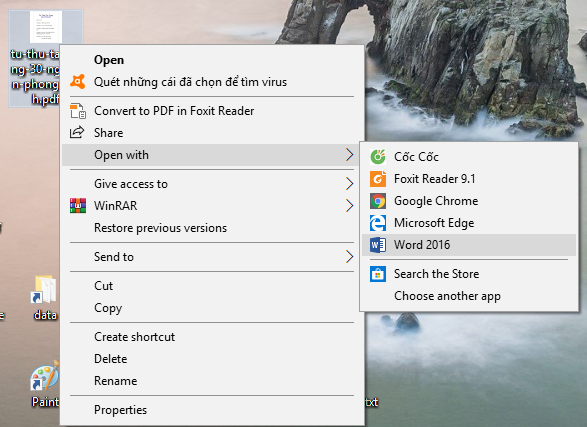Image resolution: width=587 pixels, height=427 pixels.
Task: Select Restore previous versions entry
Action: [x=160, y=228]
